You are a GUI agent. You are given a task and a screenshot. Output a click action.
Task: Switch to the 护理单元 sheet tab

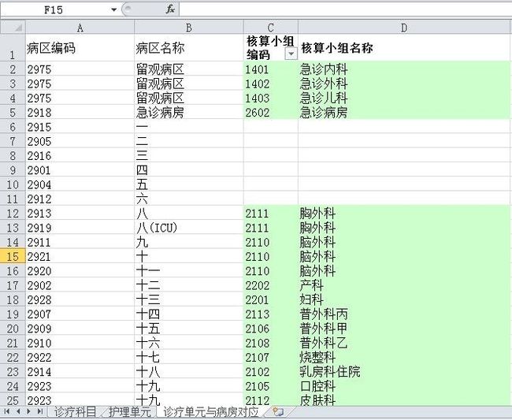[130, 412]
